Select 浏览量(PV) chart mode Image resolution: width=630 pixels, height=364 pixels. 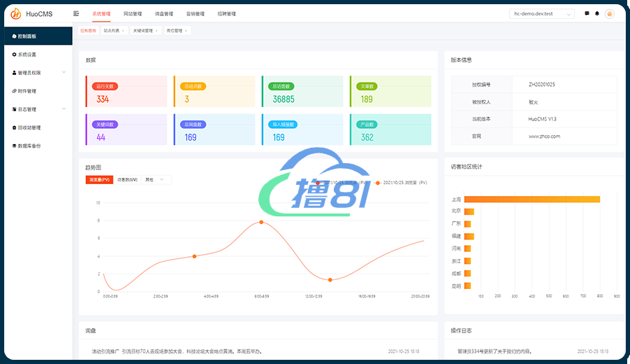tap(99, 180)
